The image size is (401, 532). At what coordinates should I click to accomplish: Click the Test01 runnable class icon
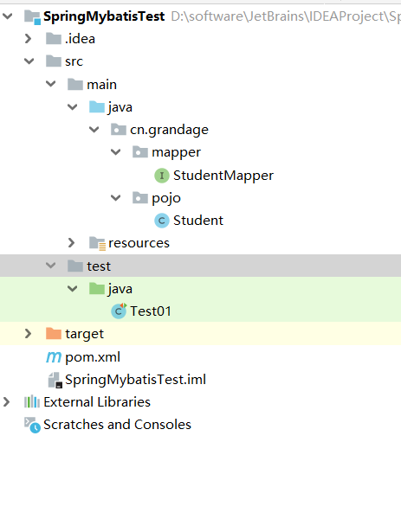119,311
